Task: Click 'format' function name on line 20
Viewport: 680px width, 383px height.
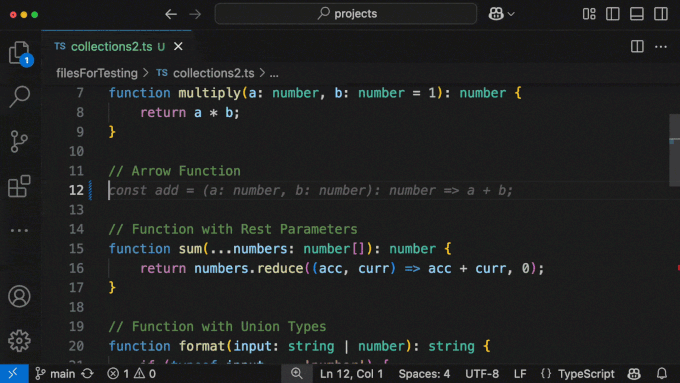Action: tap(202, 346)
